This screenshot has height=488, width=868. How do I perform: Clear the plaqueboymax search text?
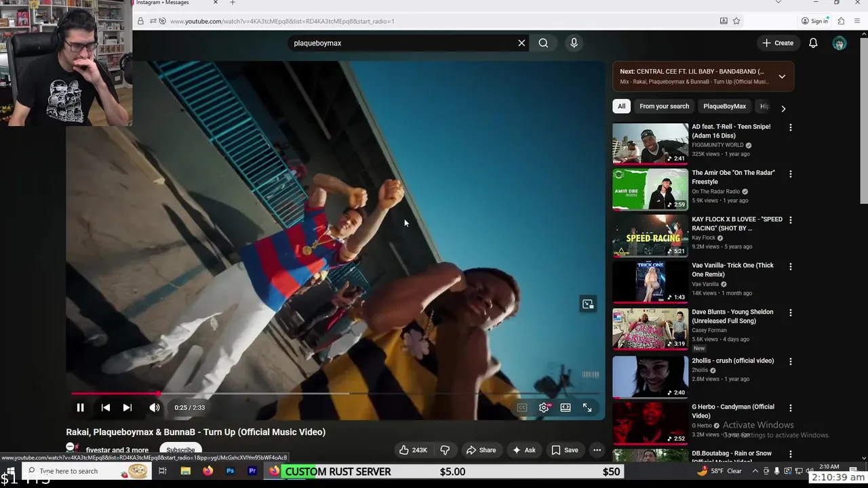[521, 43]
